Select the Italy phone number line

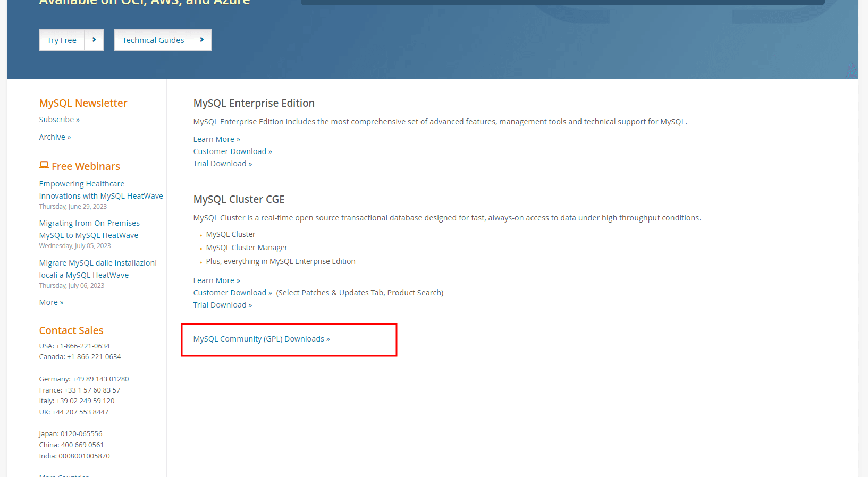pyautogui.click(x=77, y=401)
